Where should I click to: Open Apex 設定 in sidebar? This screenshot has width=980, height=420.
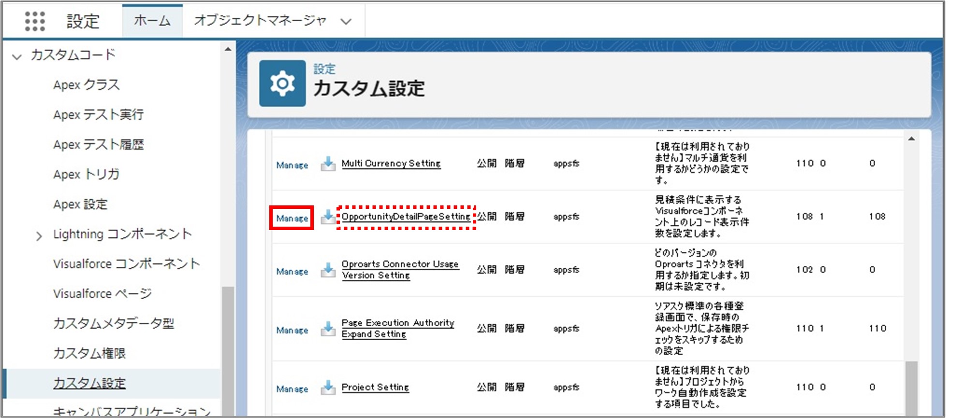point(80,204)
